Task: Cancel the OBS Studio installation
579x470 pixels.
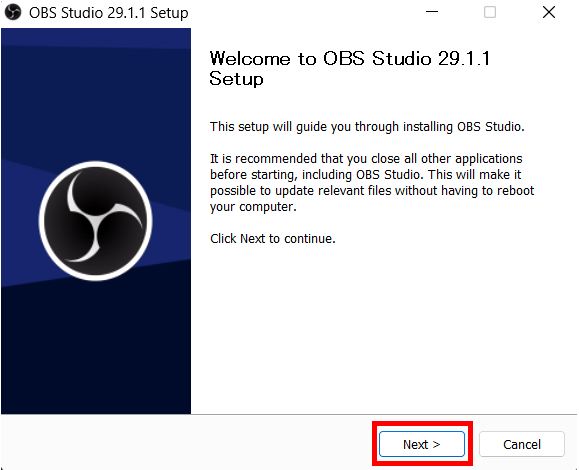Action: click(522, 444)
